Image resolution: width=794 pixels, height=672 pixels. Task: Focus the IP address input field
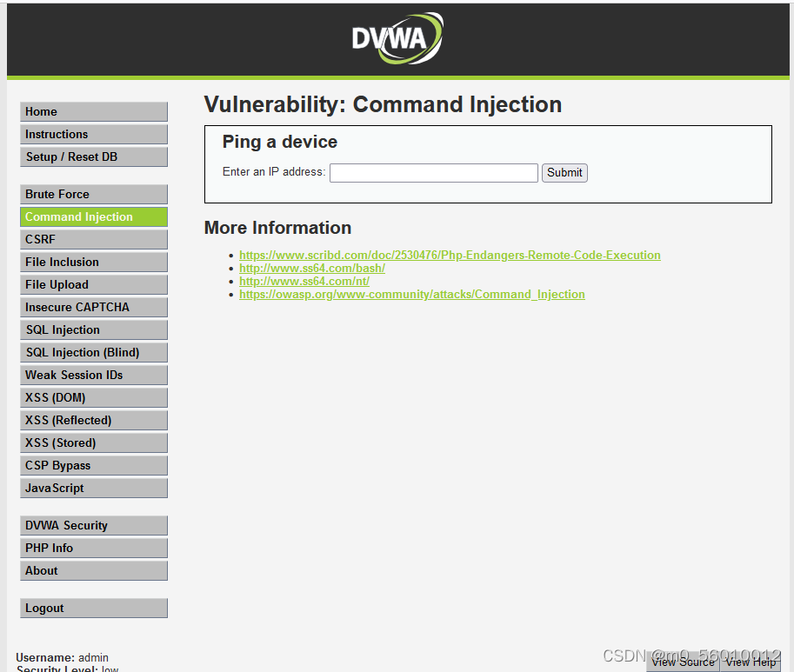point(434,172)
